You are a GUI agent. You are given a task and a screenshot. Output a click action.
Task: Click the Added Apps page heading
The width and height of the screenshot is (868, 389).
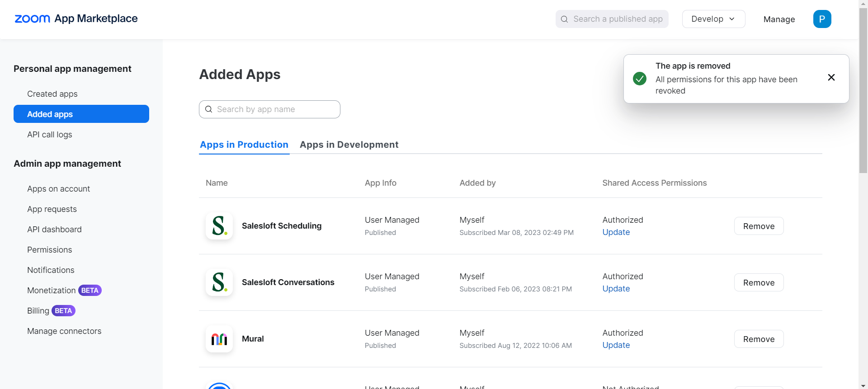[240, 74]
